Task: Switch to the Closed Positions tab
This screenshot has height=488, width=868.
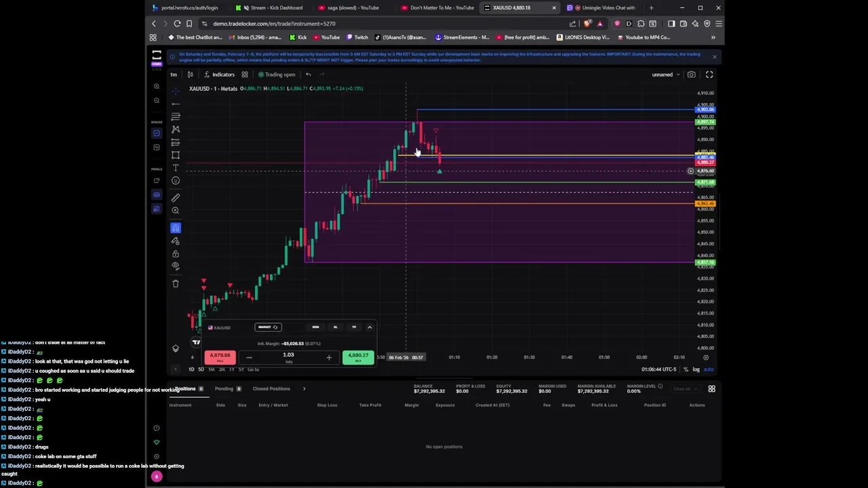Action: [271, 389]
